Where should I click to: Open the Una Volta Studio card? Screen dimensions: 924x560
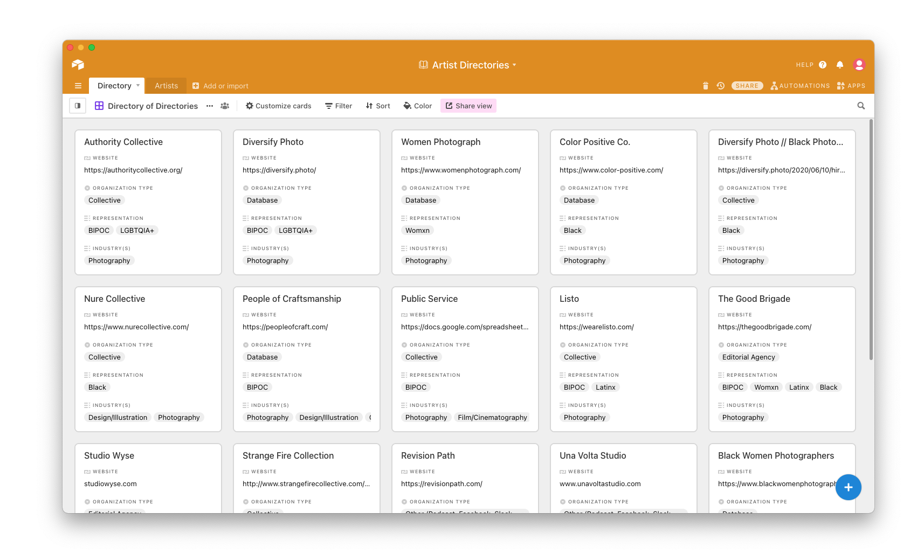click(624, 478)
